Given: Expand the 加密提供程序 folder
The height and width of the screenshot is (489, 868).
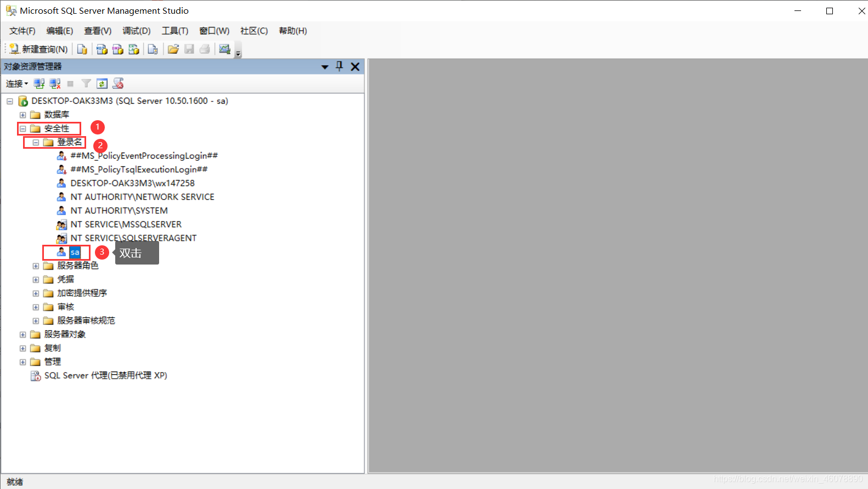Looking at the screenshot, I should 36,293.
